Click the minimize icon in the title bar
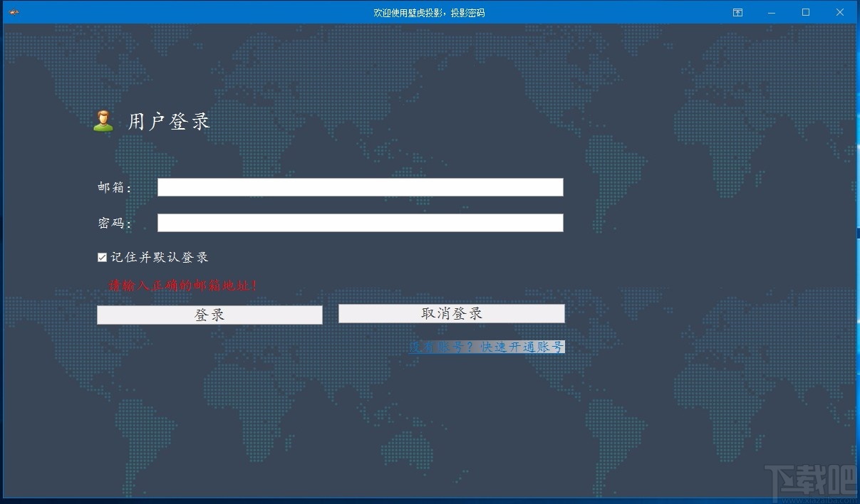This screenshot has width=860, height=504. coord(771,12)
